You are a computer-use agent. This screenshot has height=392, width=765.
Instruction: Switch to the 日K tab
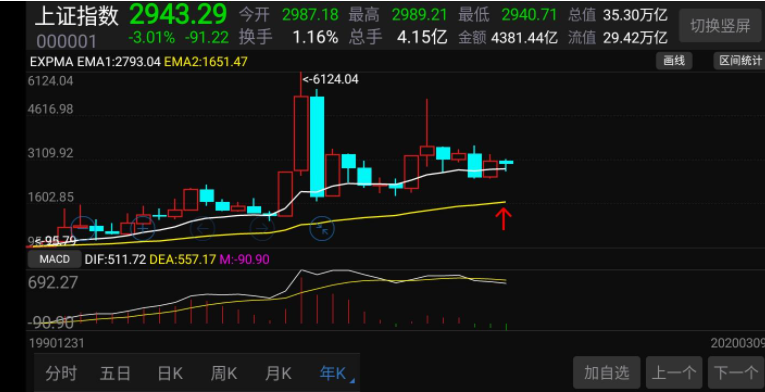point(170,374)
